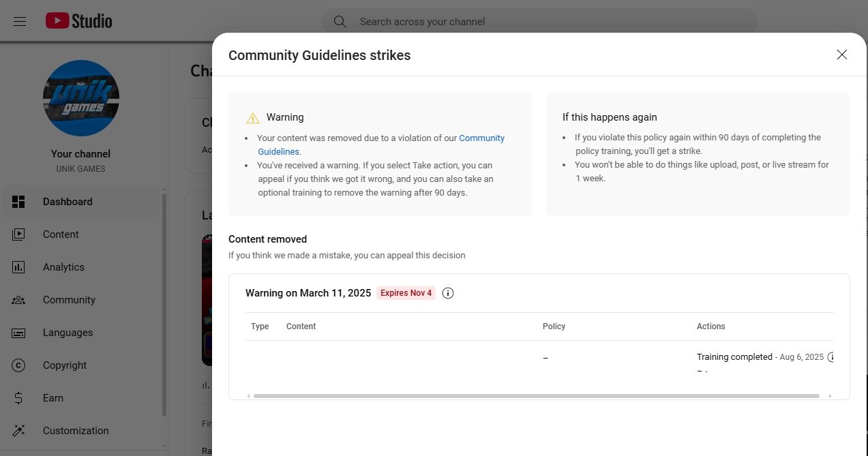Click the Dashboard grid icon

coord(18,202)
